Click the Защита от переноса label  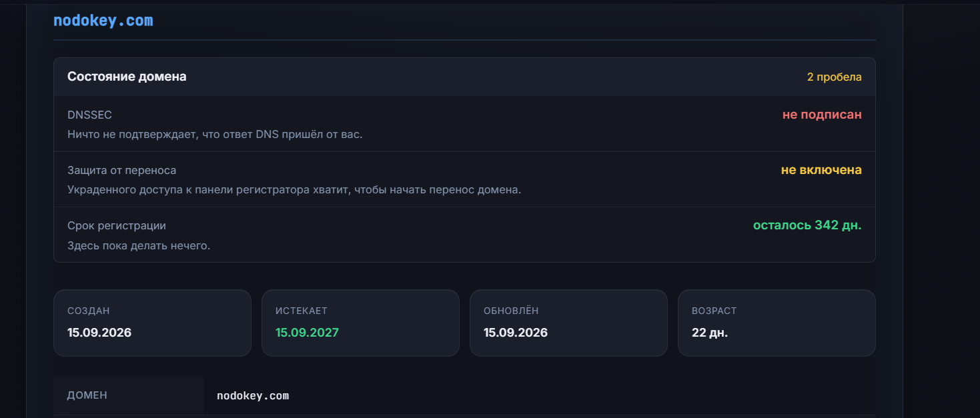(122, 170)
